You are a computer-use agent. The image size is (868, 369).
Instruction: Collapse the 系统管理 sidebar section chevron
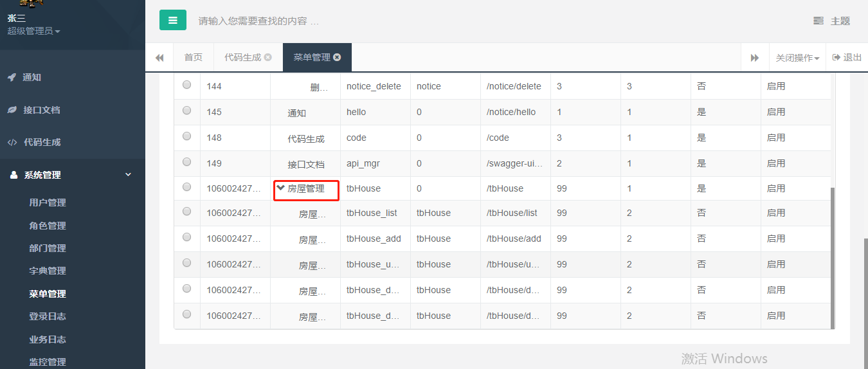point(128,175)
